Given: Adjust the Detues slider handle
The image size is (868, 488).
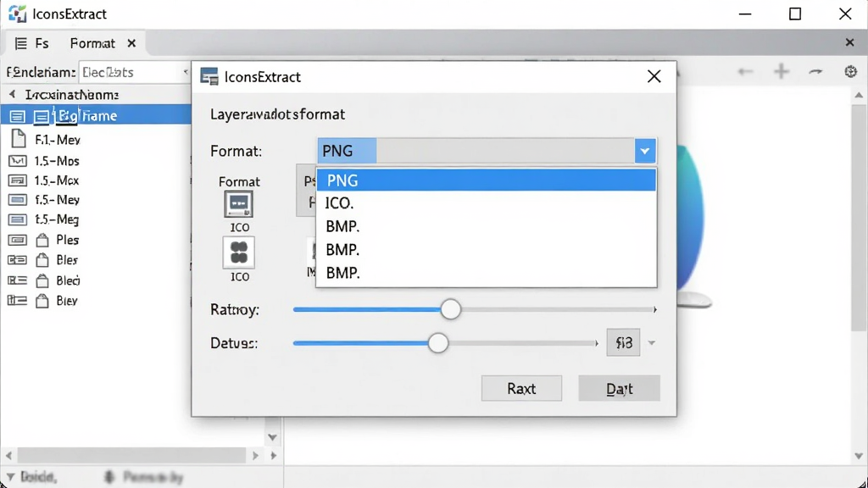Looking at the screenshot, I should pos(438,343).
